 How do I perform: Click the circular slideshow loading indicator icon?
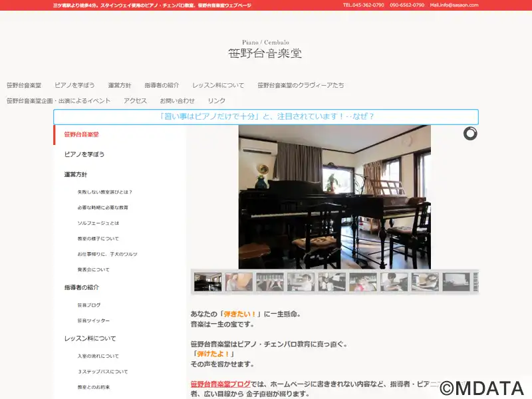[470, 134]
